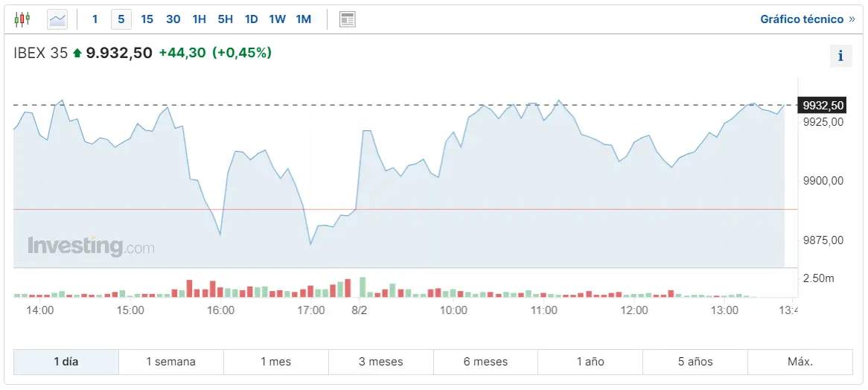
Task: Click the green up arrow beside IBEX 35
Action: (77, 54)
